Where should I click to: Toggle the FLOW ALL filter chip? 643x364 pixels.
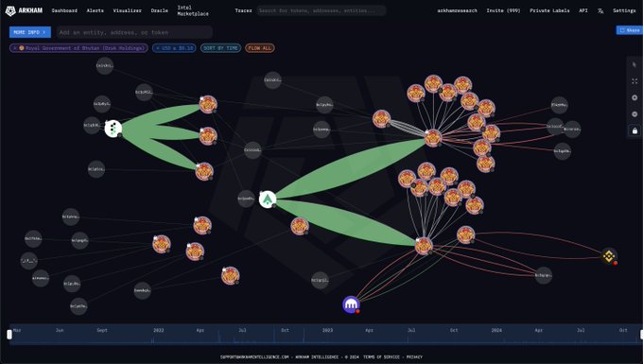260,48
